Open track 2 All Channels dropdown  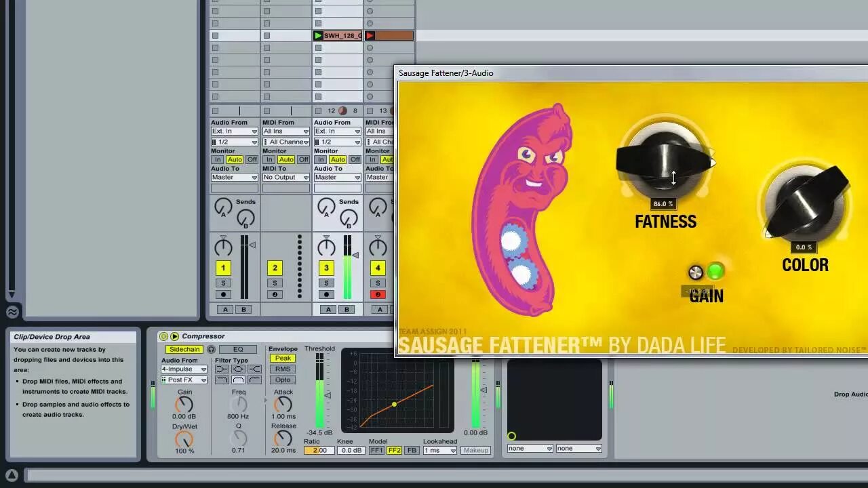[286, 142]
